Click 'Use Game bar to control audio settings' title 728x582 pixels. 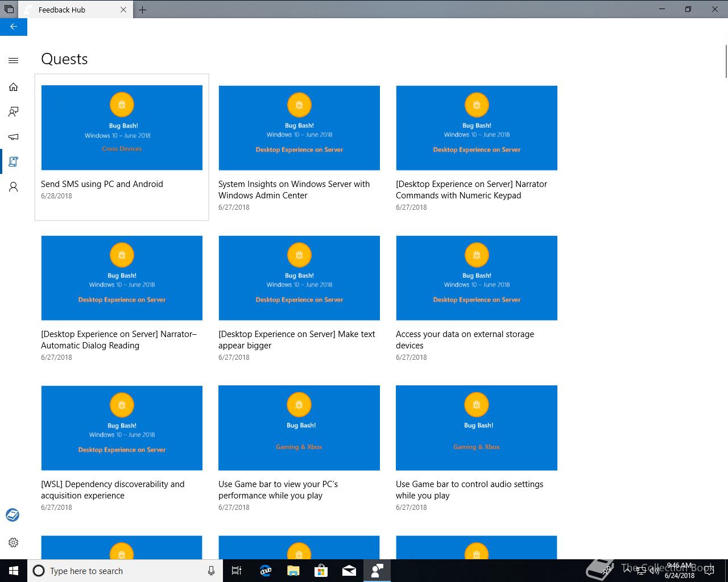pyautogui.click(x=470, y=490)
